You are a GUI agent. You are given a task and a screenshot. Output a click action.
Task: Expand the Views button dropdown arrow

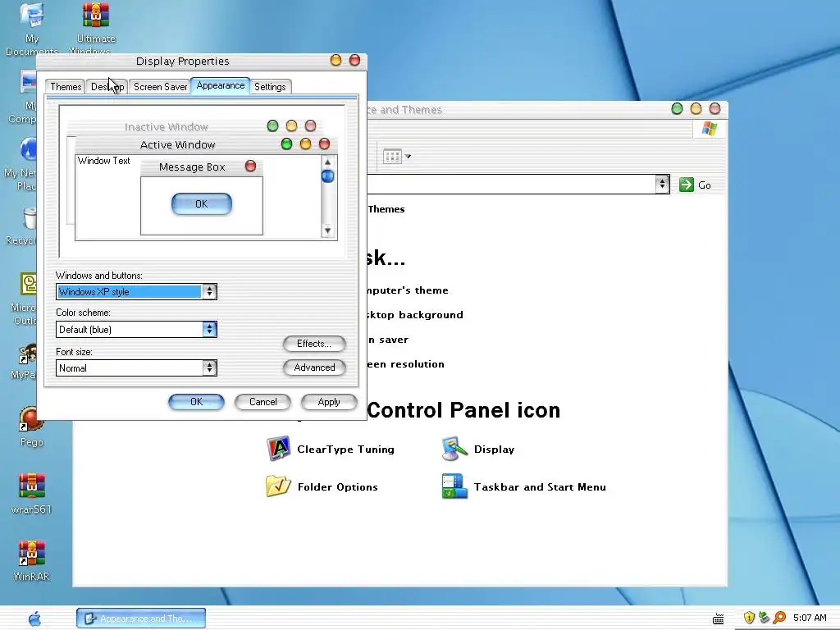tap(408, 157)
